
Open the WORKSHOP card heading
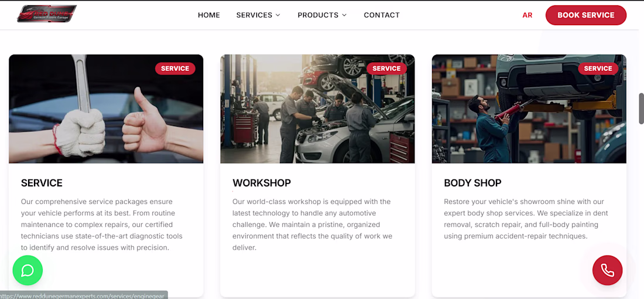point(262,183)
